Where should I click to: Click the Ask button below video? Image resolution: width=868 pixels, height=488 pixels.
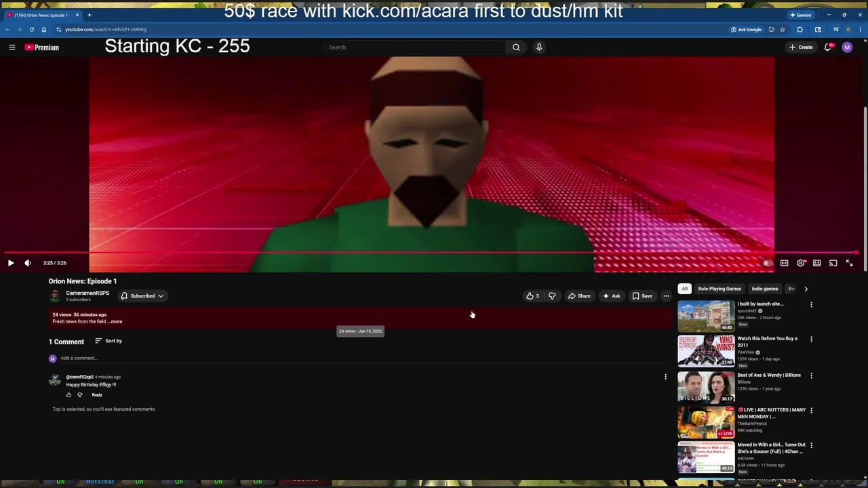611,296
